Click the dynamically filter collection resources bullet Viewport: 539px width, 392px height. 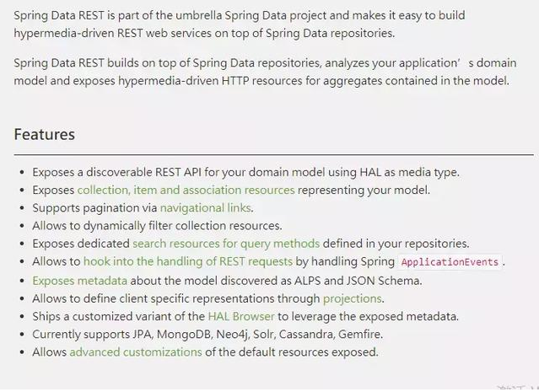click(x=157, y=226)
